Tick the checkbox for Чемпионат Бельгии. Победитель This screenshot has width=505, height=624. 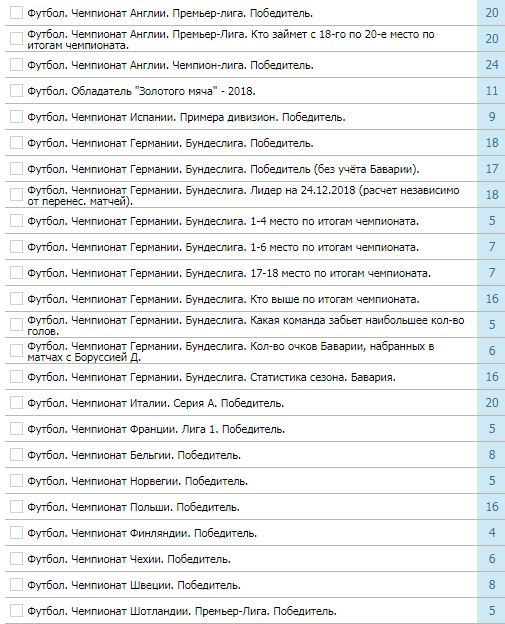coord(16,454)
